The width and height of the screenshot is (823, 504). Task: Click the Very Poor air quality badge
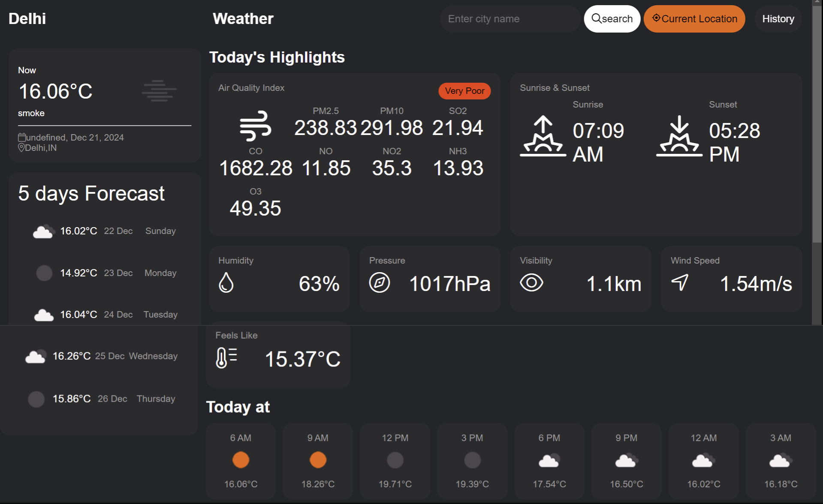coord(464,91)
